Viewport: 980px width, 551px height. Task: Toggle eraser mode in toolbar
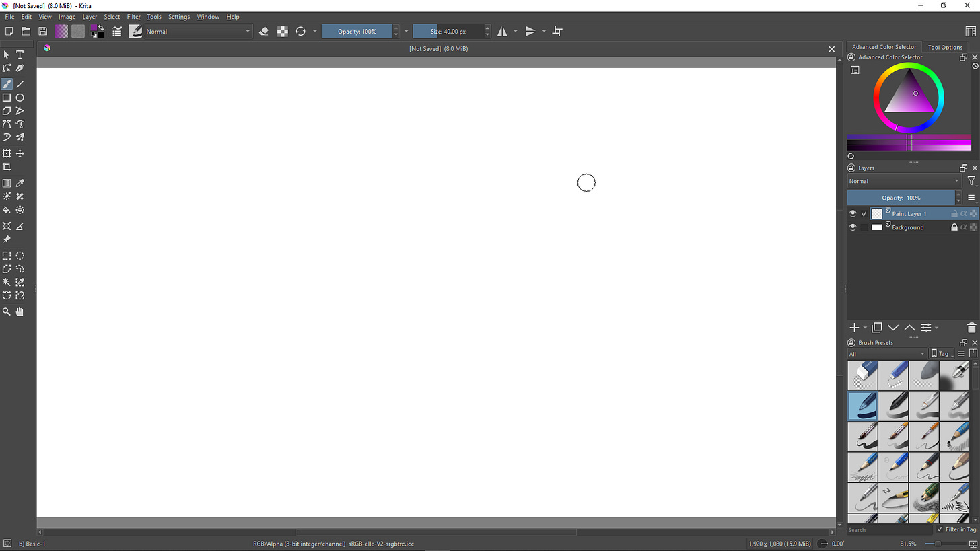pos(265,31)
